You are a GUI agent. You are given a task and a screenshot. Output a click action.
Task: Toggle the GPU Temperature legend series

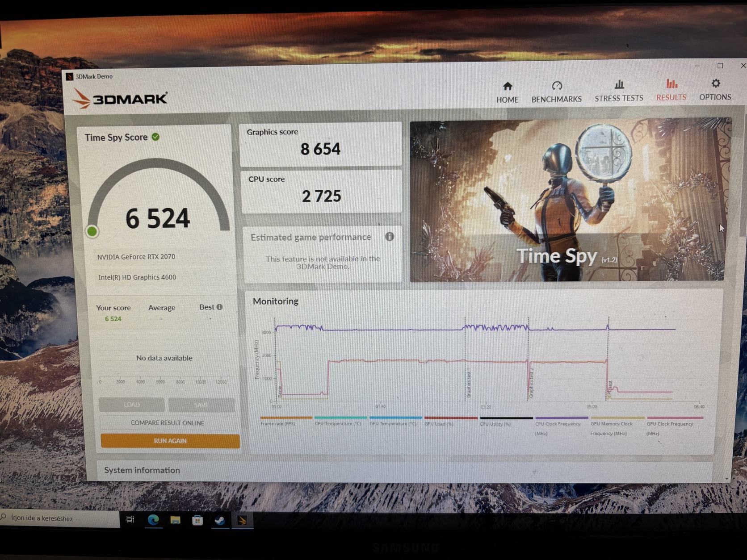point(395,421)
